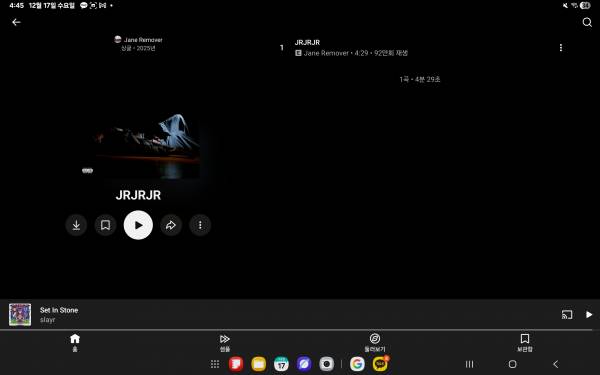Go to home screen via navigation button

[512, 364]
